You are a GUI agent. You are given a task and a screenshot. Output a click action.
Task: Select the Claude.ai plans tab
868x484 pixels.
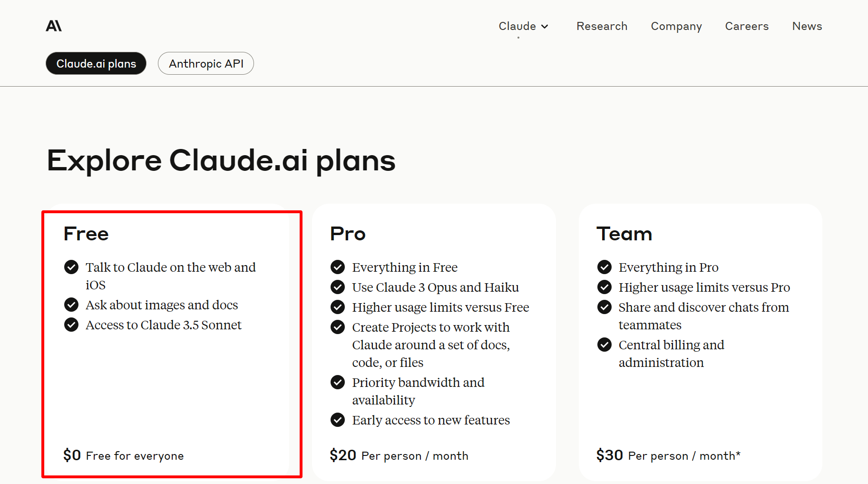[96, 63]
